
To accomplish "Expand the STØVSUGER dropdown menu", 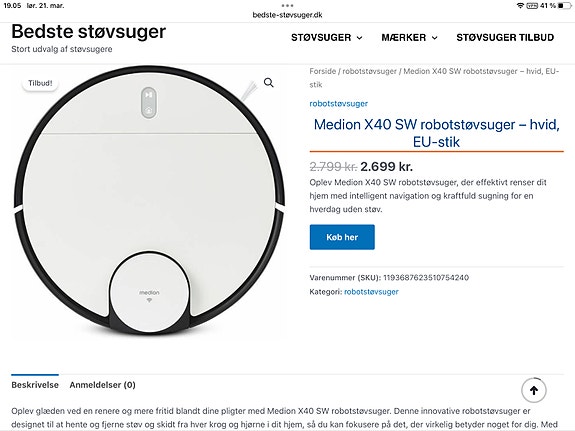I will (327, 37).
